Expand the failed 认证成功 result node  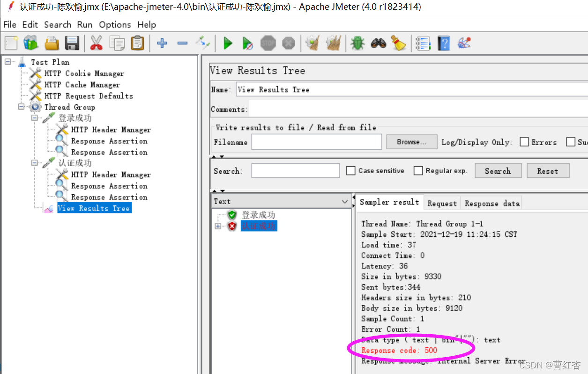[x=217, y=226]
